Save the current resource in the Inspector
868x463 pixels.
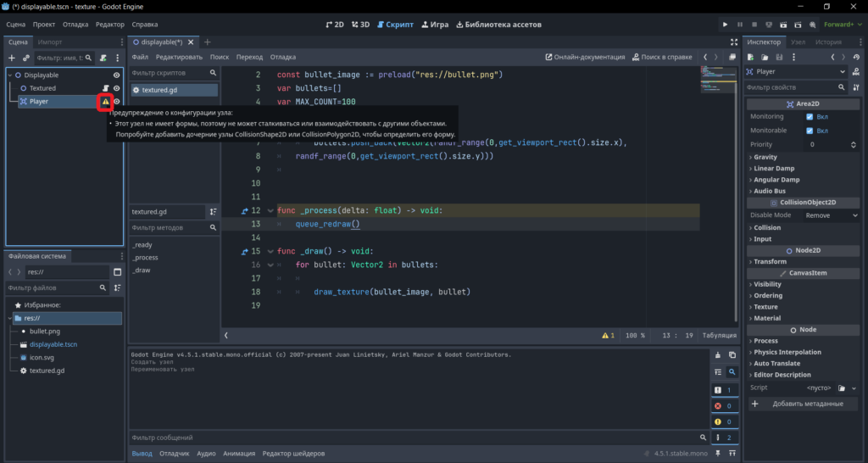click(779, 57)
